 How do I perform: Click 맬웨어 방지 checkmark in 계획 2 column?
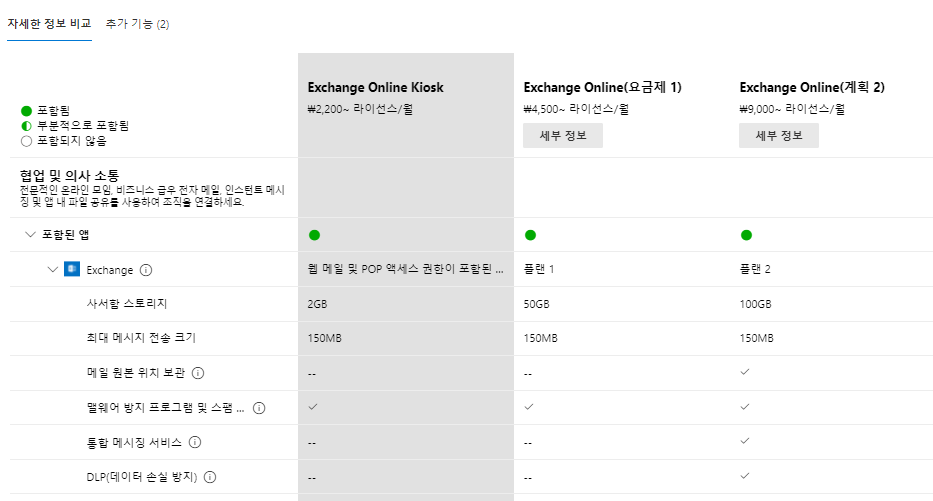pyautogui.click(x=744, y=406)
